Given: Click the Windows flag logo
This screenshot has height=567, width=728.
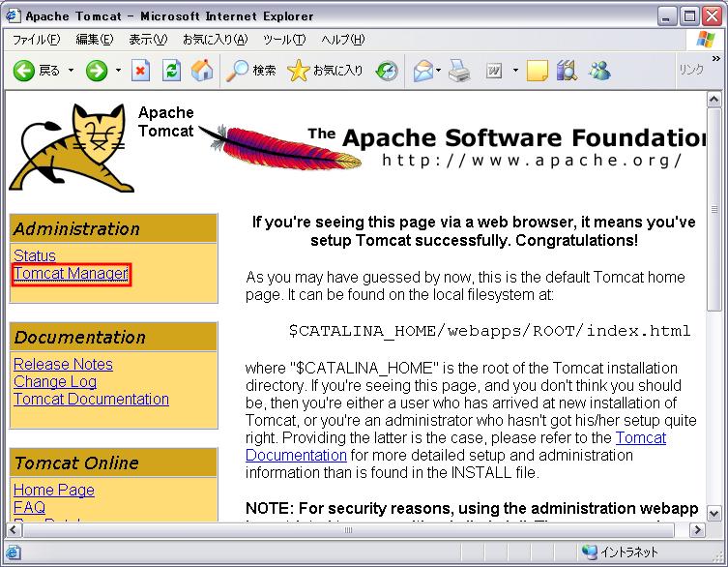Looking at the screenshot, I should (706, 40).
